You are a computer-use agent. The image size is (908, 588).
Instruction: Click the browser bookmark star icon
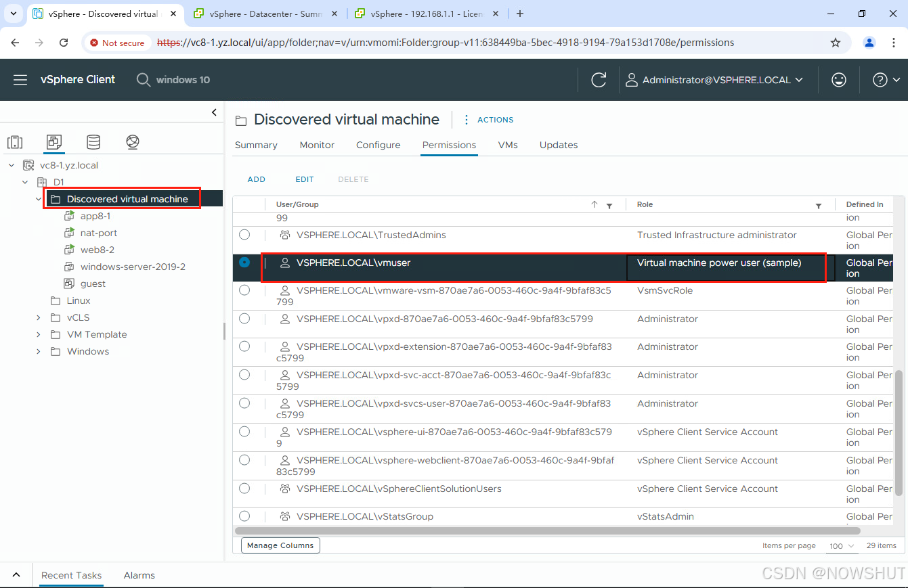pyautogui.click(x=836, y=43)
